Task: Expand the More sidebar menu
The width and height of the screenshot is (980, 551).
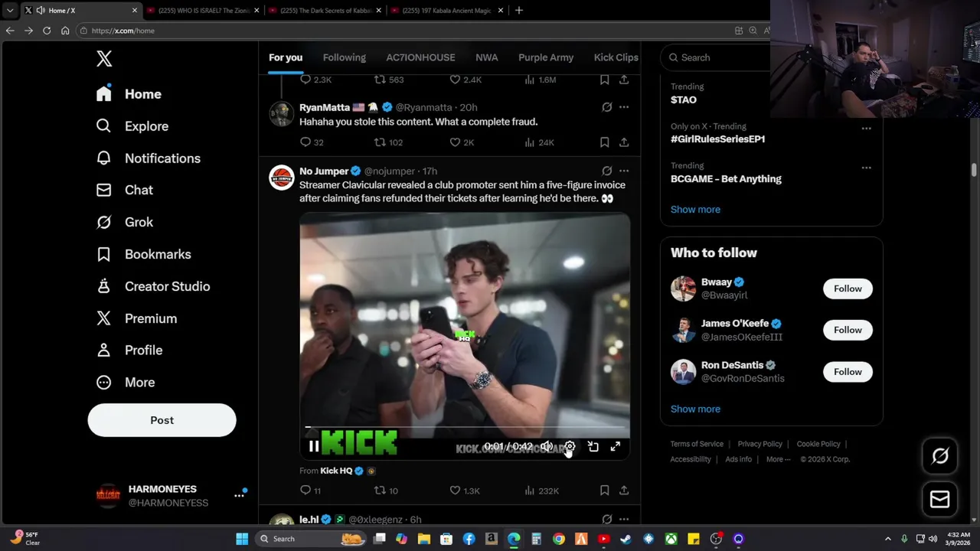Action: pos(125,382)
